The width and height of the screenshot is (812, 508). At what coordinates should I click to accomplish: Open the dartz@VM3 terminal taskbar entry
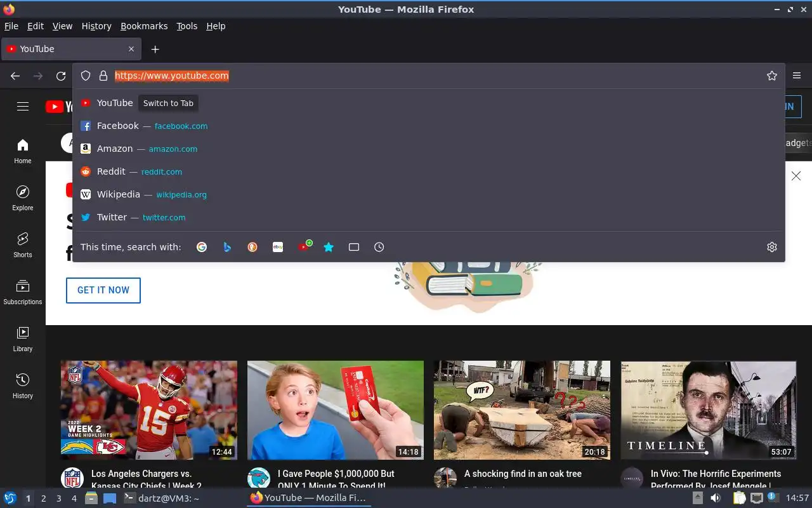pyautogui.click(x=162, y=498)
